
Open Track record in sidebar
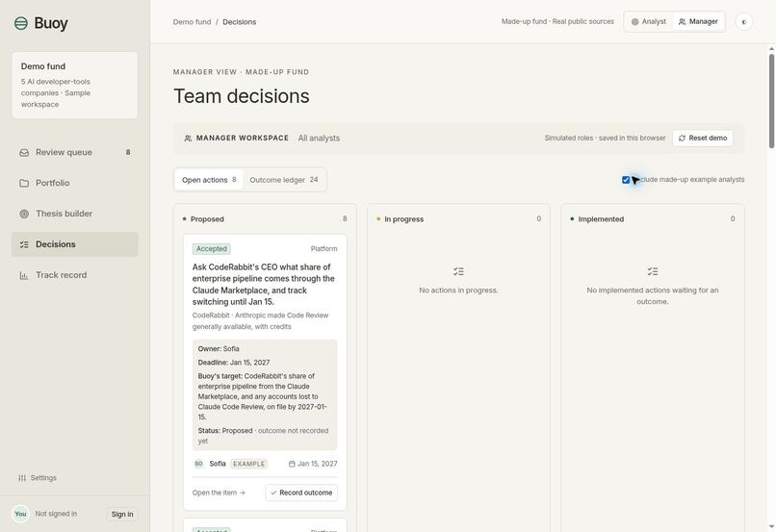pos(75,275)
